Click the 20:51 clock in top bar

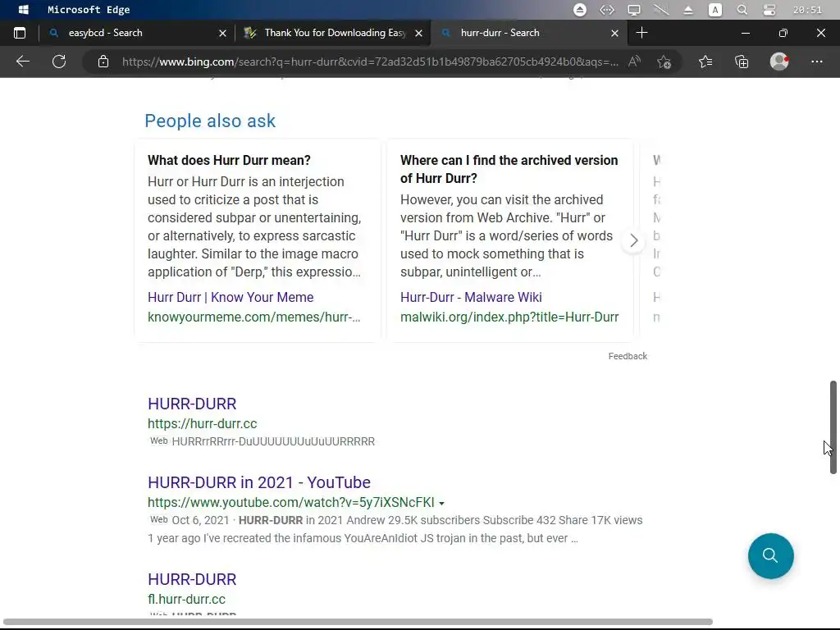click(807, 10)
